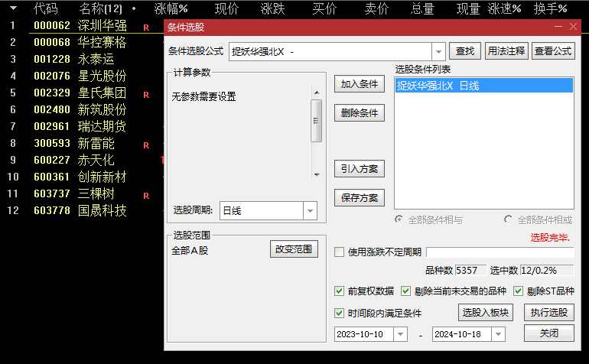The width and height of the screenshot is (589, 364).
Task: Select stock row 600227 赤天化
Action: [x=82, y=160]
